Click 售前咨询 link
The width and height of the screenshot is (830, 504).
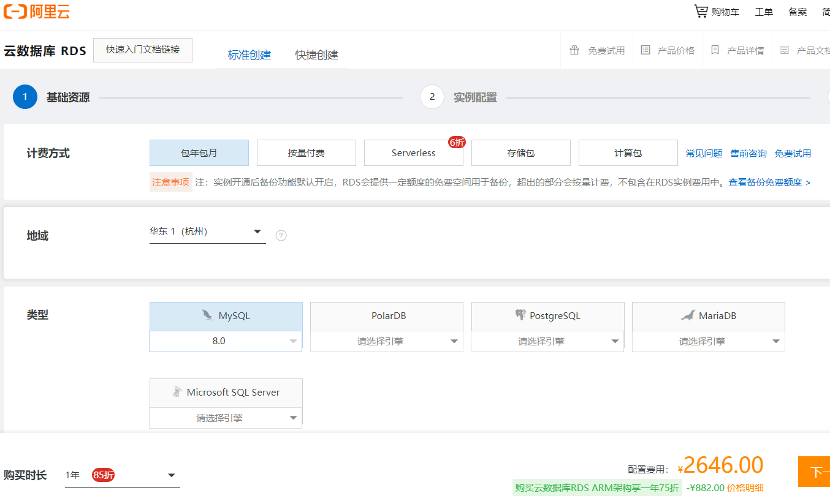pyautogui.click(x=748, y=153)
